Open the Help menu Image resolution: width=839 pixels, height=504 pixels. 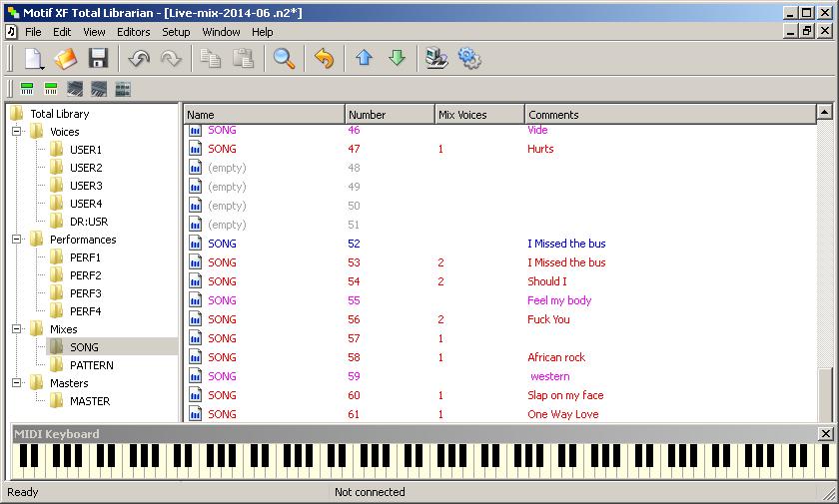(x=262, y=32)
